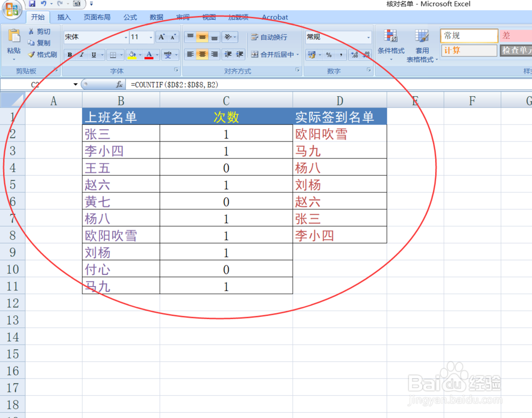Select the Center alignment icon
The width and height of the screenshot is (532, 418).
pyautogui.click(x=201, y=54)
